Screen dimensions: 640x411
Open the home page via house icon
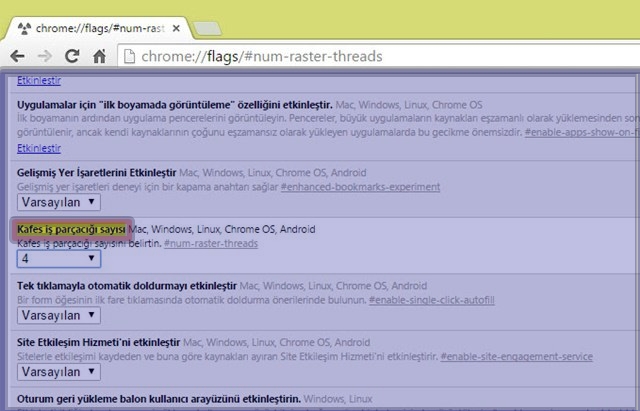coord(99,56)
